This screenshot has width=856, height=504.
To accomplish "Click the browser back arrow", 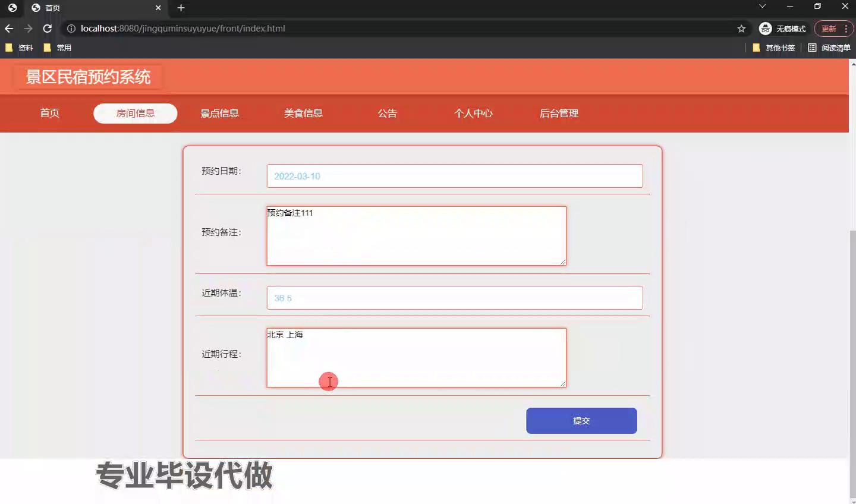I will click(9, 29).
